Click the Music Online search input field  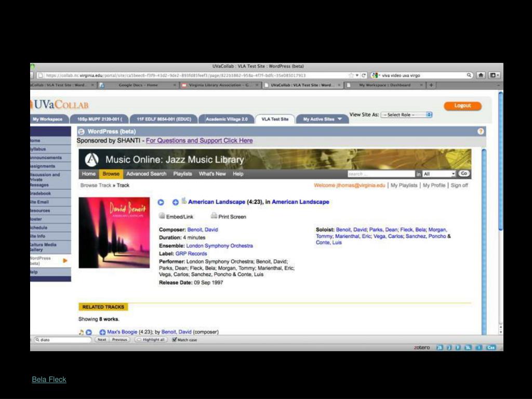(x=381, y=174)
